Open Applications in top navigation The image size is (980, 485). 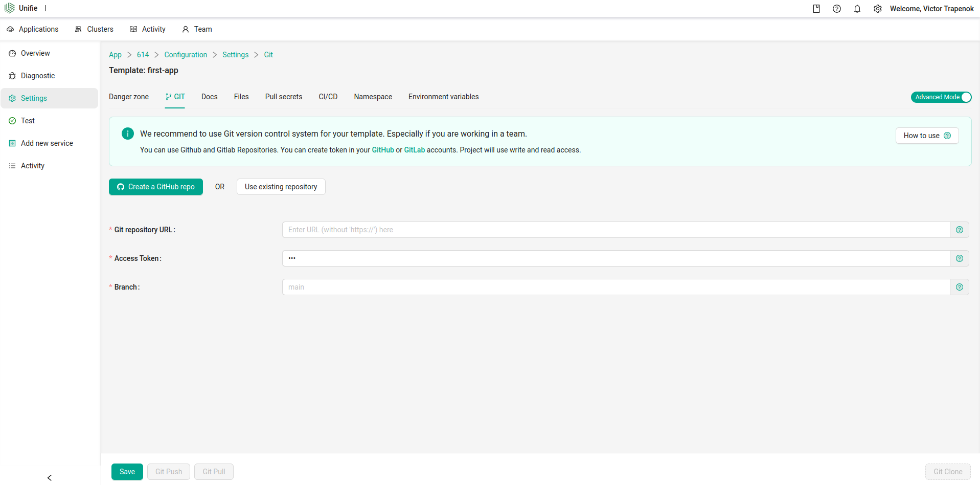(33, 29)
